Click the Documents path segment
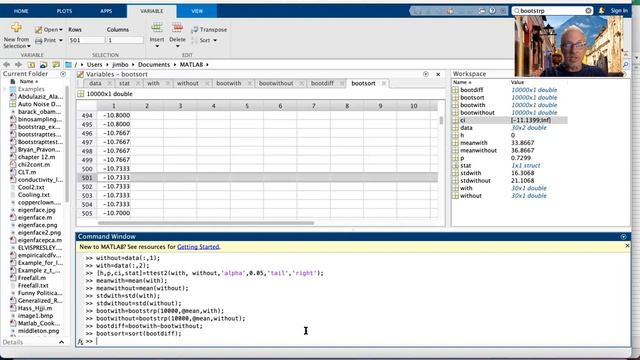The width and height of the screenshot is (640, 360). pyautogui.click(x=154, y=64)
